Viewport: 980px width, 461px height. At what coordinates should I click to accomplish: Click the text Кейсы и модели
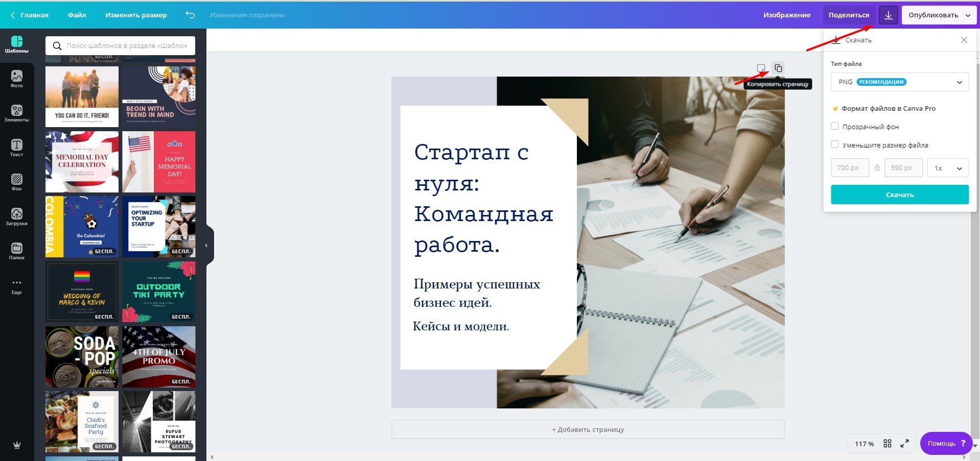(461, 326)
